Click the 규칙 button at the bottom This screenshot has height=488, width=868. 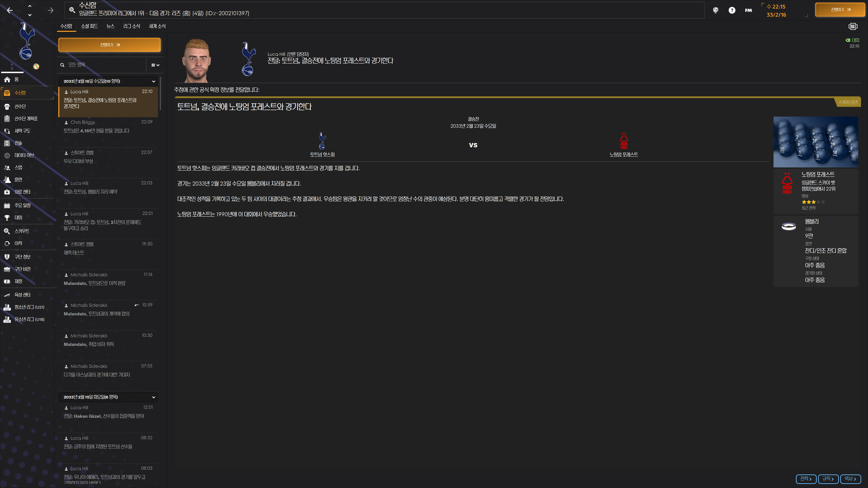click(x=828, y=479)
